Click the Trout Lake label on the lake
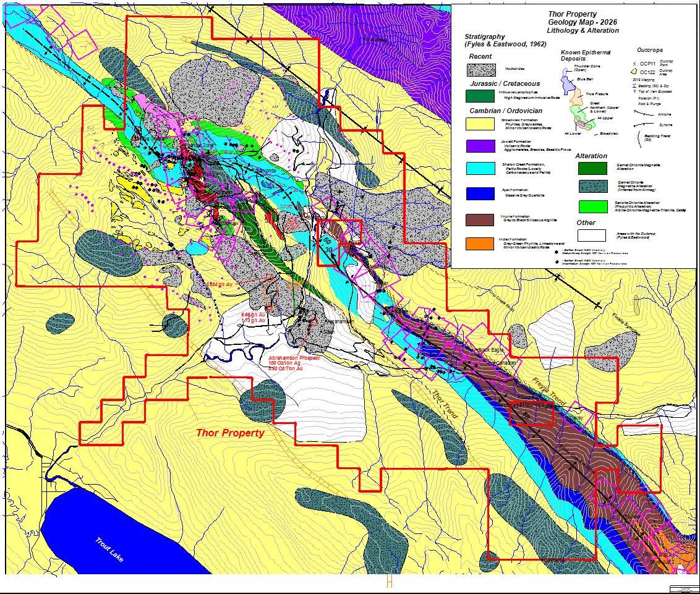This screenshot has height=594, width=700. [109, 549]
